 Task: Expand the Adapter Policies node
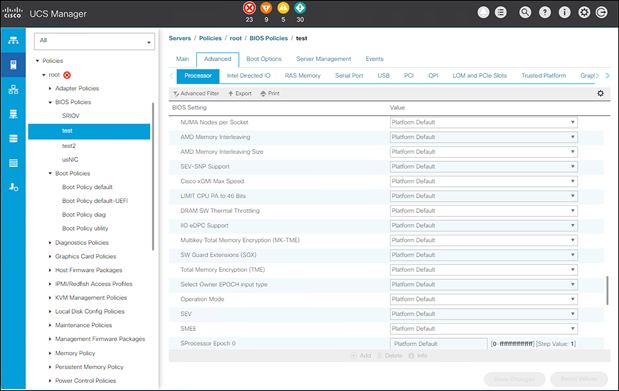(x=50, y=88)
